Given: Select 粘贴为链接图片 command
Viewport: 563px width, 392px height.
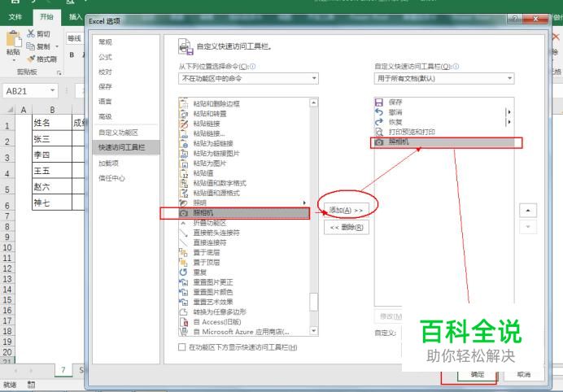Looking at the screenshot, I should [244, 153].
